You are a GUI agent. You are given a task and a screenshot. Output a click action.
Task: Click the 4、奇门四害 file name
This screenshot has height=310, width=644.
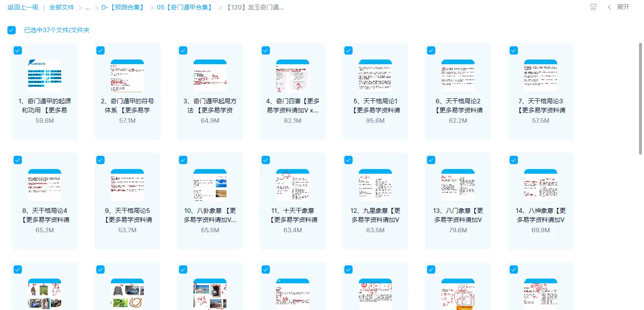coord(292,105)
